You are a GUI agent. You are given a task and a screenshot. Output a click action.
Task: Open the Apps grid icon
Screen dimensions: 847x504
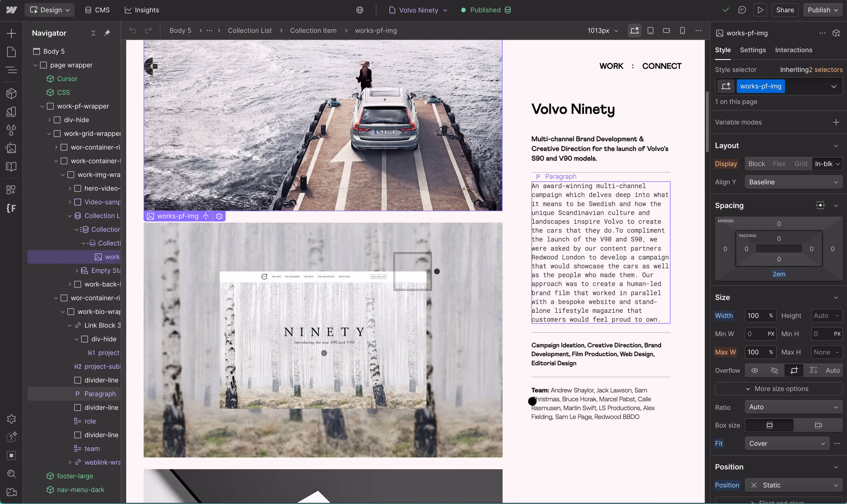11,189
